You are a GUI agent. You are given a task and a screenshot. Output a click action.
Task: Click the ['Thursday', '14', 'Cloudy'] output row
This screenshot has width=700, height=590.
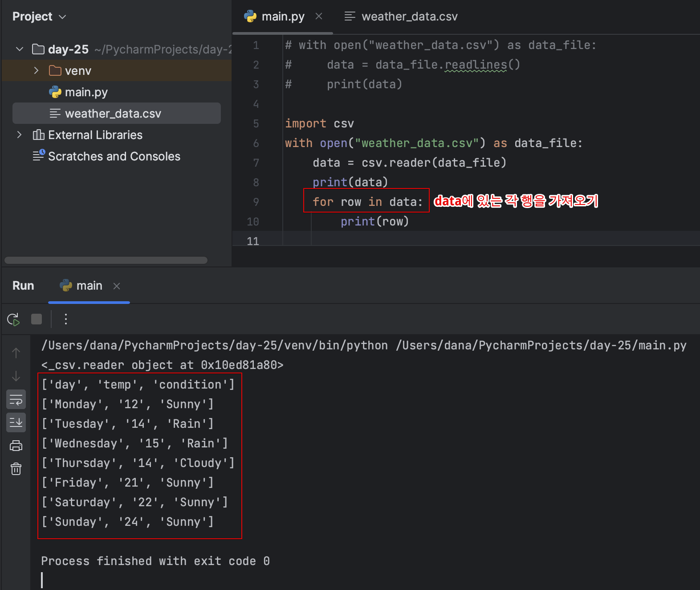[x=138, y=463]
